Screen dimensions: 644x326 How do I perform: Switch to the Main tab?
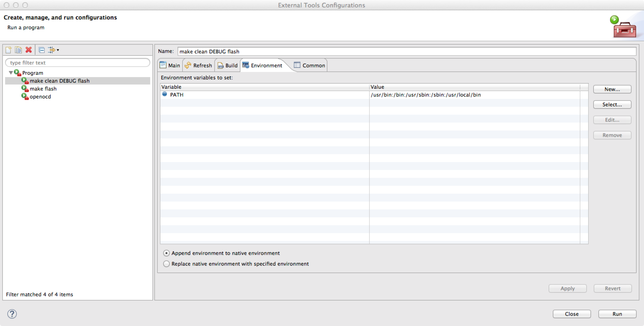170,65
